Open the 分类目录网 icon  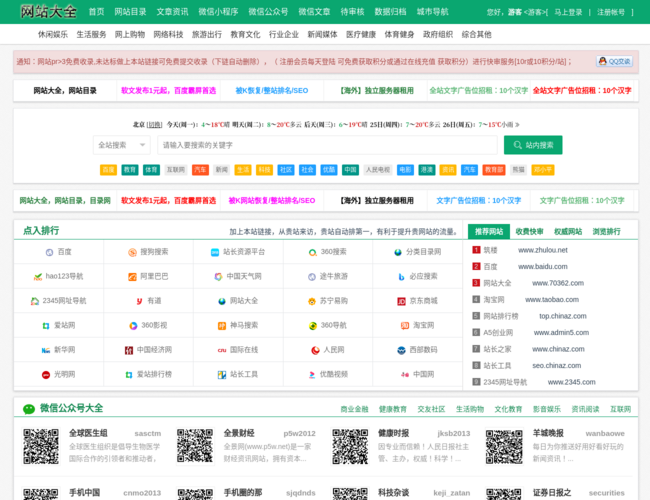(398, 252)
